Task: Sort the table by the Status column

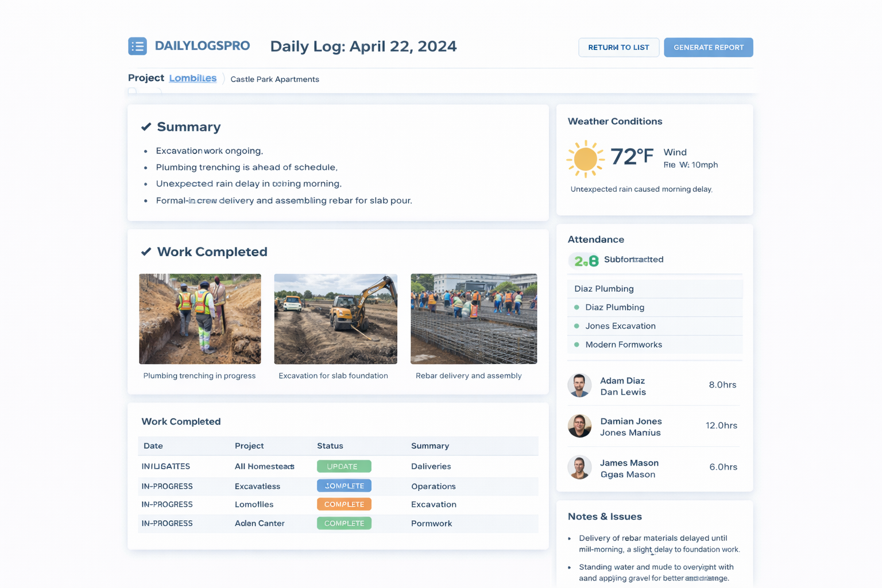Action: [x=330, y=446]
